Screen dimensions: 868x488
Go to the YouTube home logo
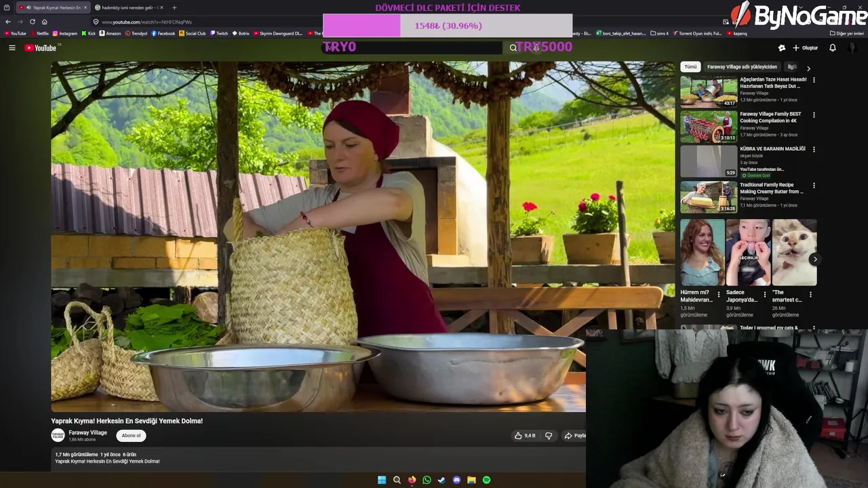click(41, 47)
